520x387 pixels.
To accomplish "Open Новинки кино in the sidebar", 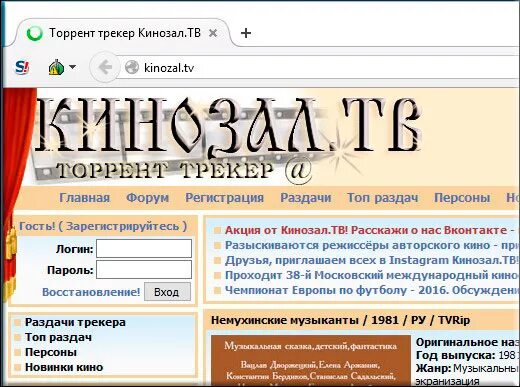I will 64,367.
